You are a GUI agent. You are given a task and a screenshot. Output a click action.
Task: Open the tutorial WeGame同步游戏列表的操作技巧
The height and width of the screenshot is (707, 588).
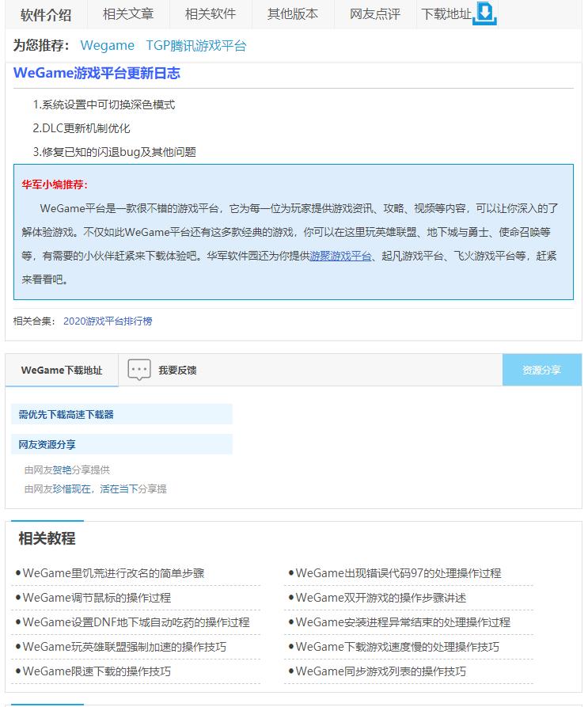point(381,671)
